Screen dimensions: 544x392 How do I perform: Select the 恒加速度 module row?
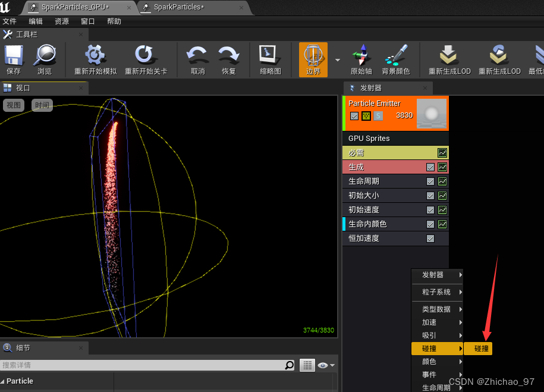click(395, 239)
